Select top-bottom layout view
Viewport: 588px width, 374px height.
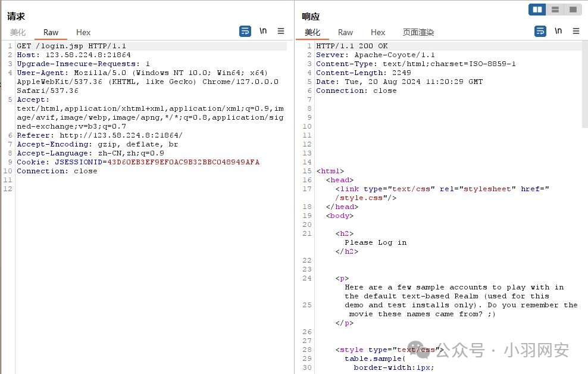click(x=555, y=10)
